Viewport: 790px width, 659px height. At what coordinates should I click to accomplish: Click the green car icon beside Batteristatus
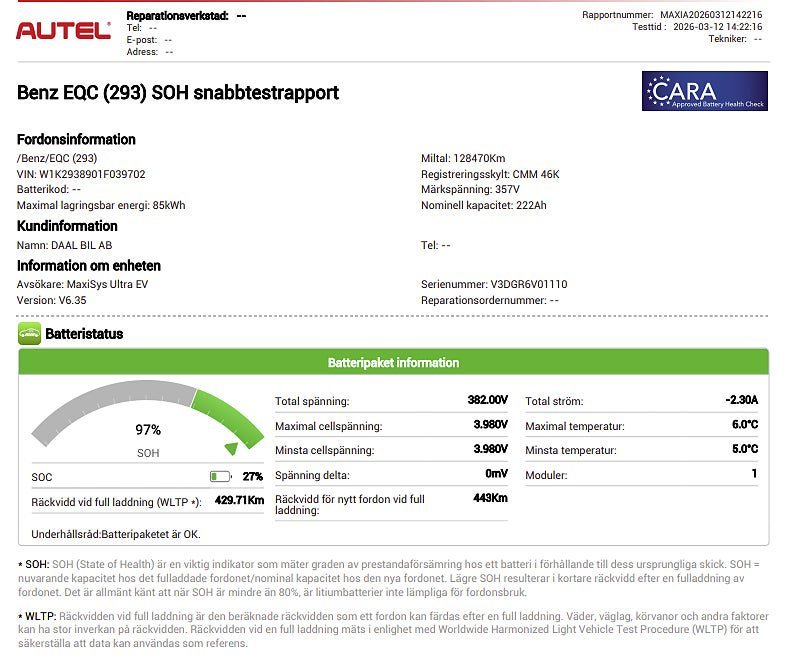[x=29, y=334]
